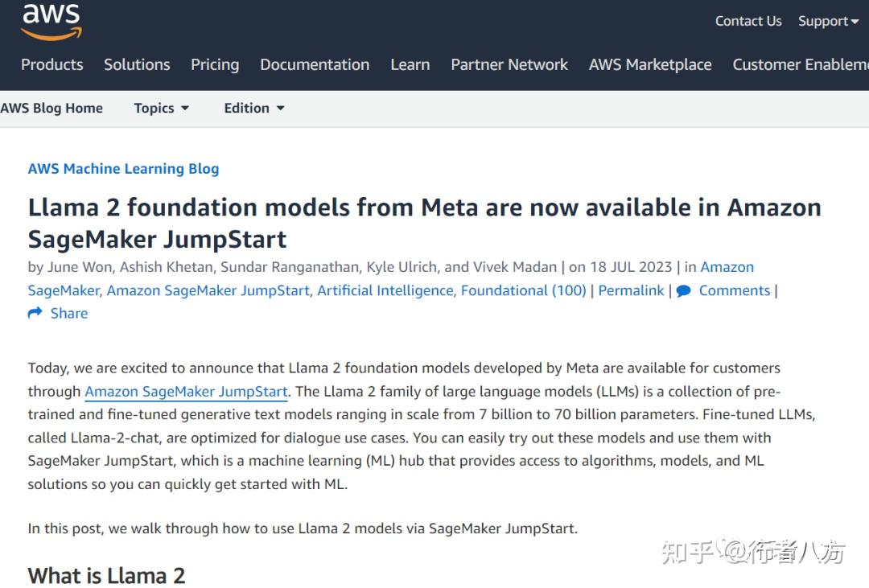Open the Permalink link
This screenshot has width=869, height=588.
pos(631,290)
